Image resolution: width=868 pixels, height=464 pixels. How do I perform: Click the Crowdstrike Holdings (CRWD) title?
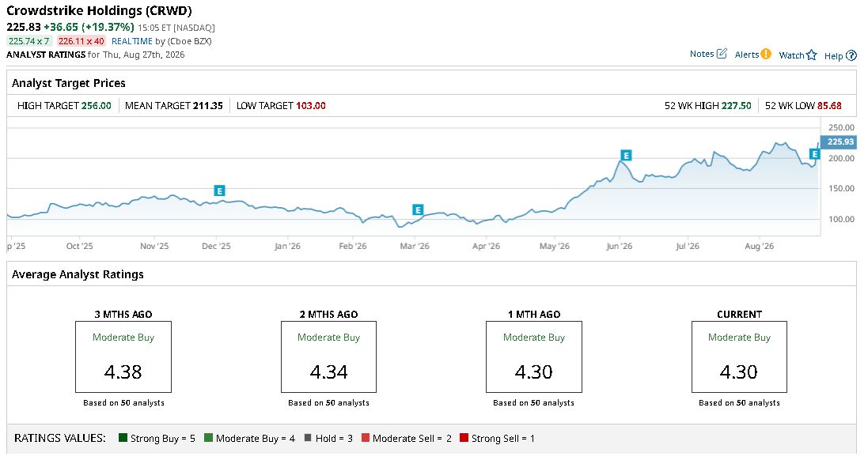pos(99,10)
